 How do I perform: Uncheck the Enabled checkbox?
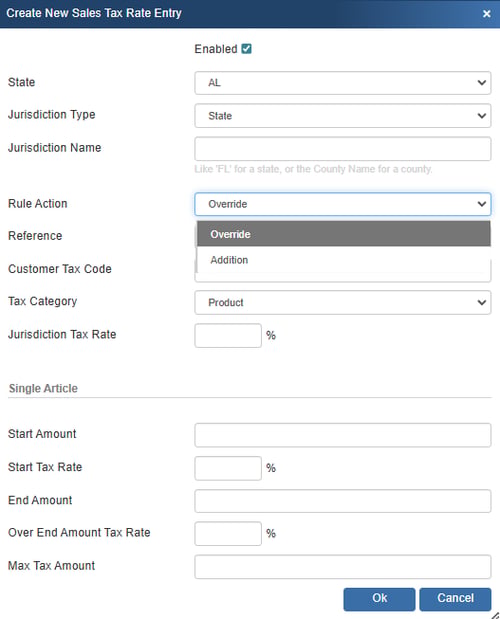click(x=247, y=49)
